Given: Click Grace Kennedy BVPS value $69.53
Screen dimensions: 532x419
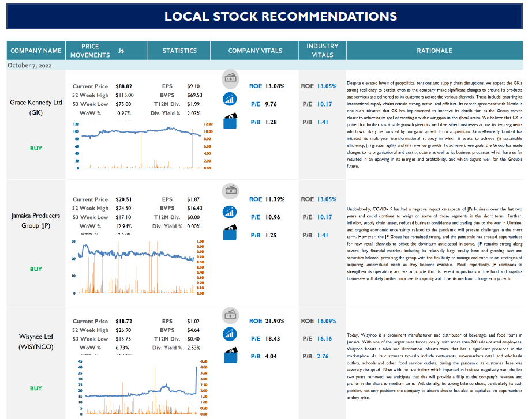Looking at the screenshot, I should pos(195,95).
